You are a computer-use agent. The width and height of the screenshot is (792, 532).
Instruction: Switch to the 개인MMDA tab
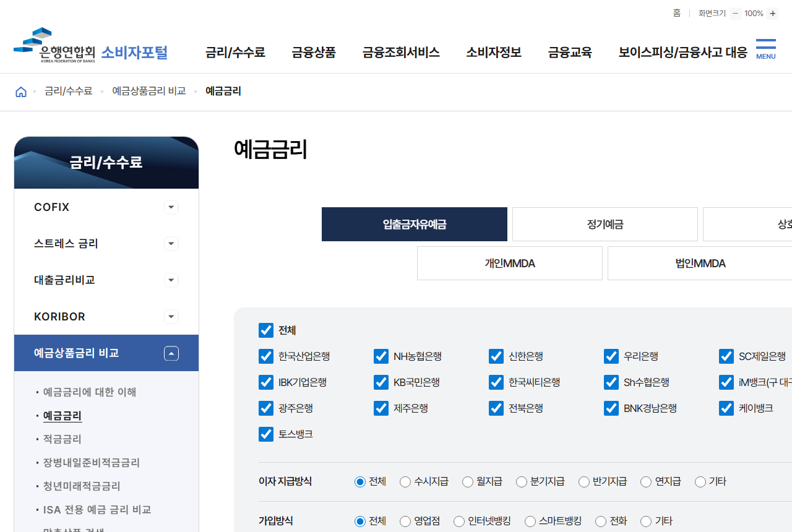point(510,264)
